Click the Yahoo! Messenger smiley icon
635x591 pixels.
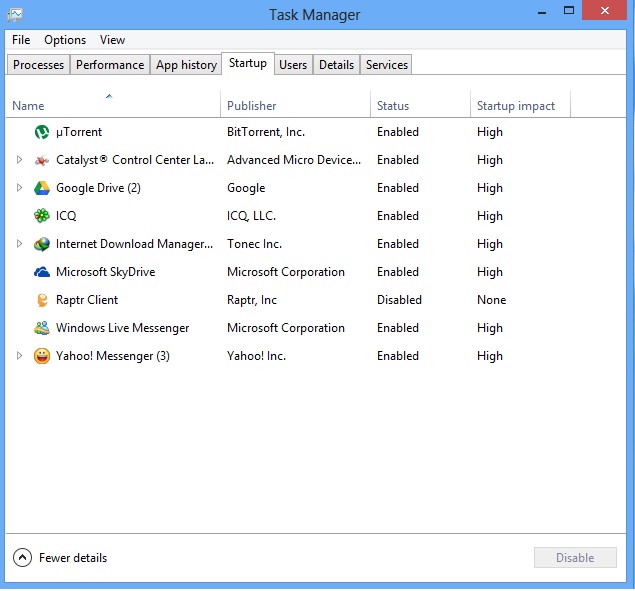(42, 356)
